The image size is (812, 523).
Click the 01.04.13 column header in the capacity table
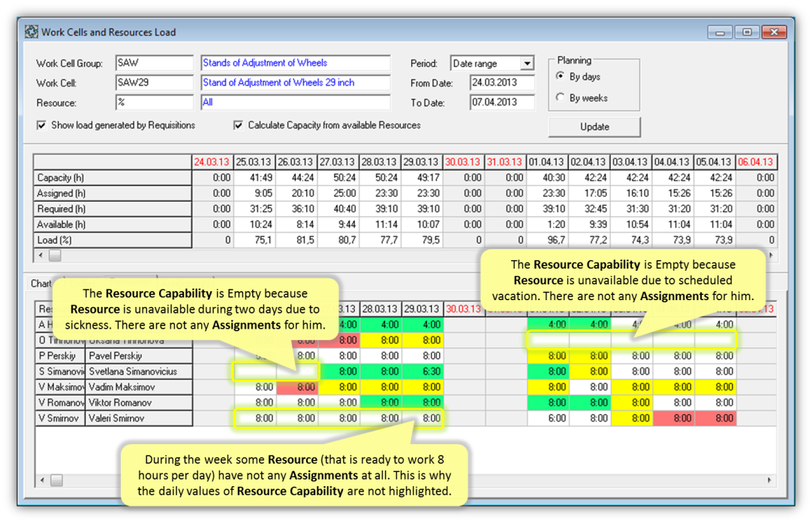(547, 162)
